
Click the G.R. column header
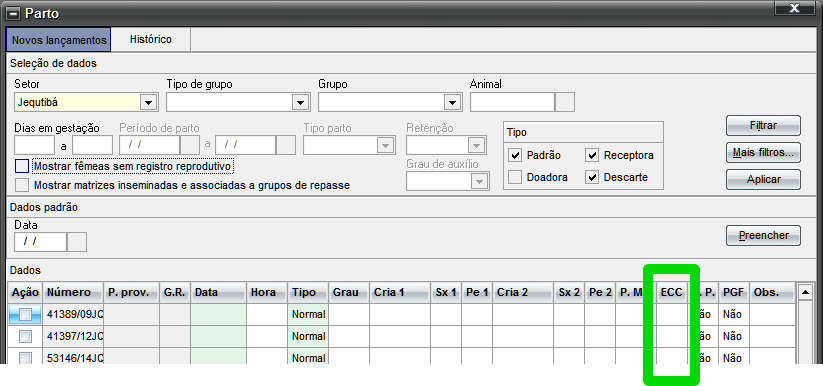pos(175,293)
